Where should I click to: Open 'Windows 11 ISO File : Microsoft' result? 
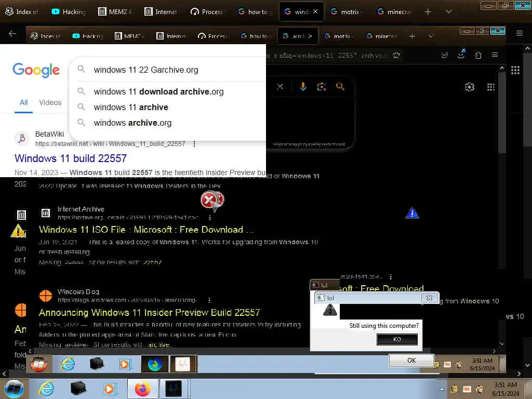(146, 230)
